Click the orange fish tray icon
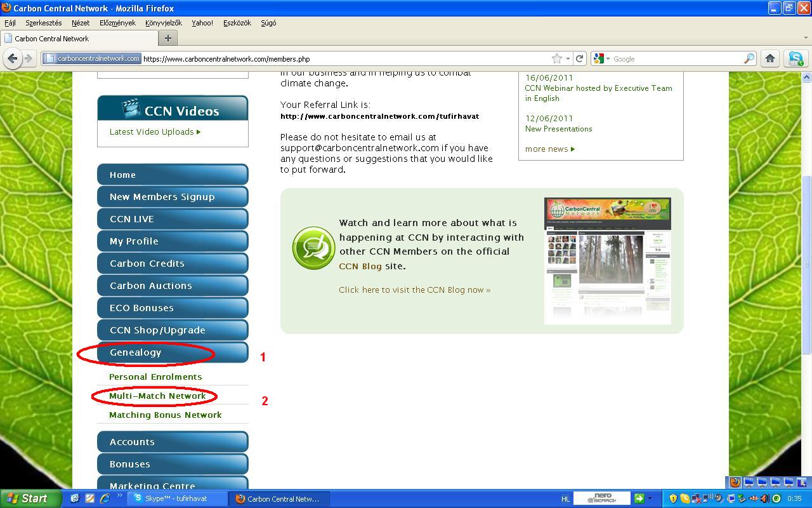812x508 pixels. click(x=753, y=498)
